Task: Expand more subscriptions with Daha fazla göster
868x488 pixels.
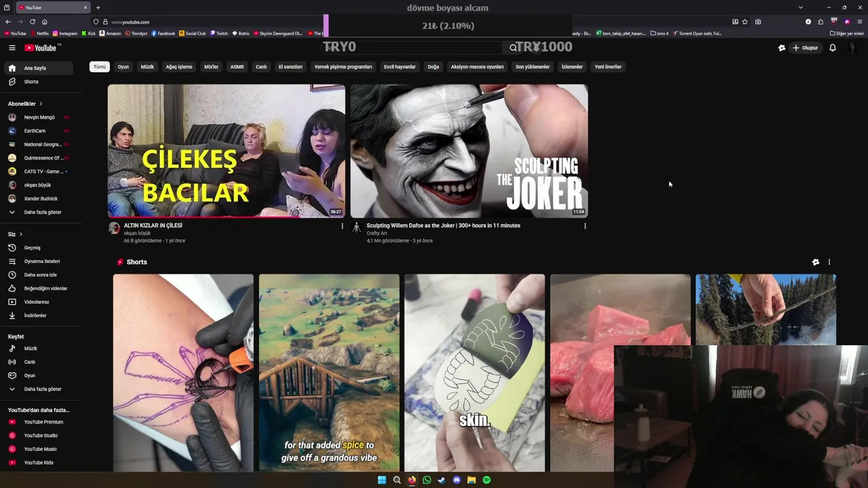Action: point(38,212)
